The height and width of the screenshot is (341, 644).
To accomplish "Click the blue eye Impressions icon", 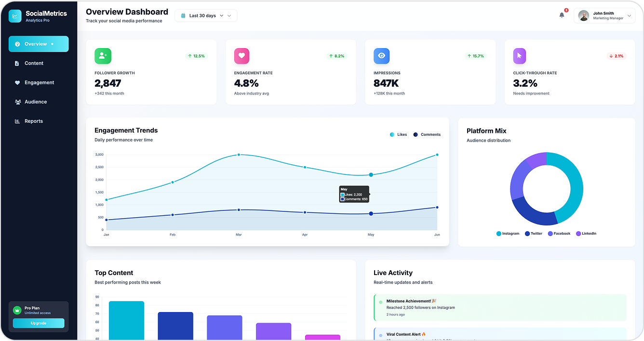I will pyautogui.click(x=381, y=56).
